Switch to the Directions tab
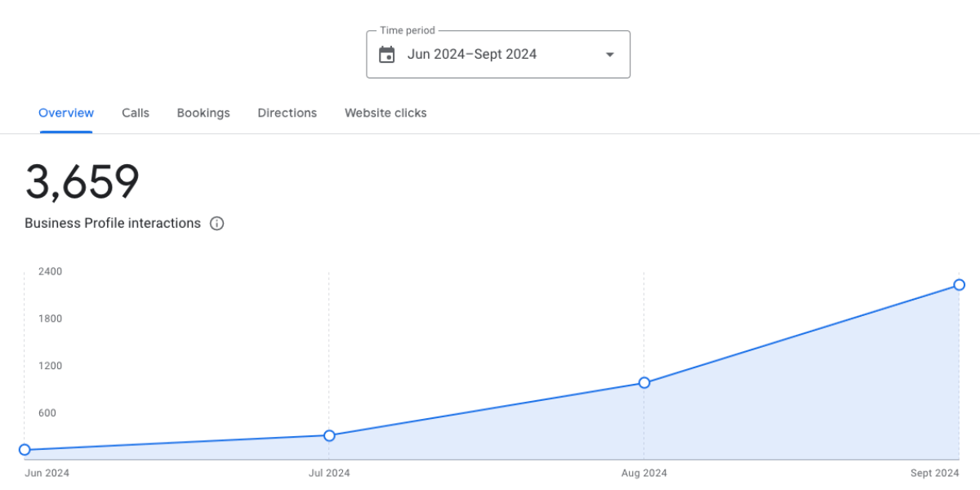 point(287,114)
